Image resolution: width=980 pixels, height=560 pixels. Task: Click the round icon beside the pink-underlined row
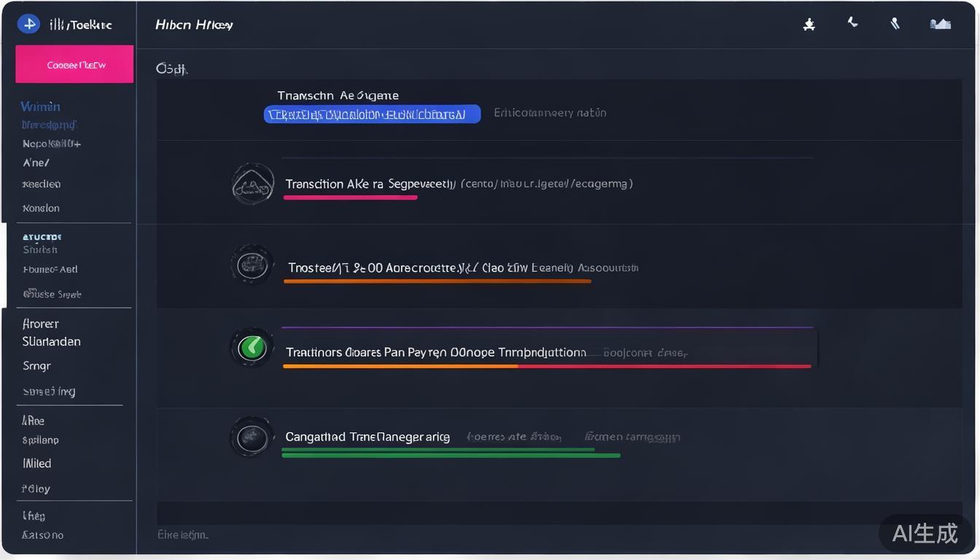point(253,184)
